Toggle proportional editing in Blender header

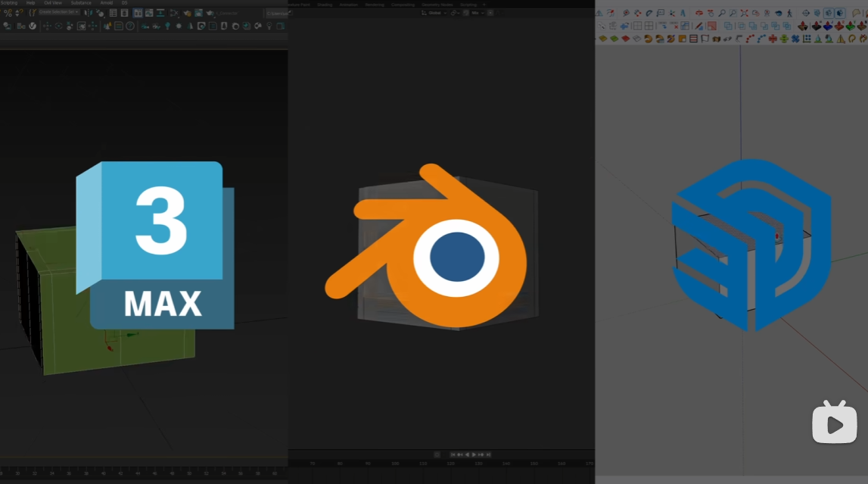click(x=490, y=13)
